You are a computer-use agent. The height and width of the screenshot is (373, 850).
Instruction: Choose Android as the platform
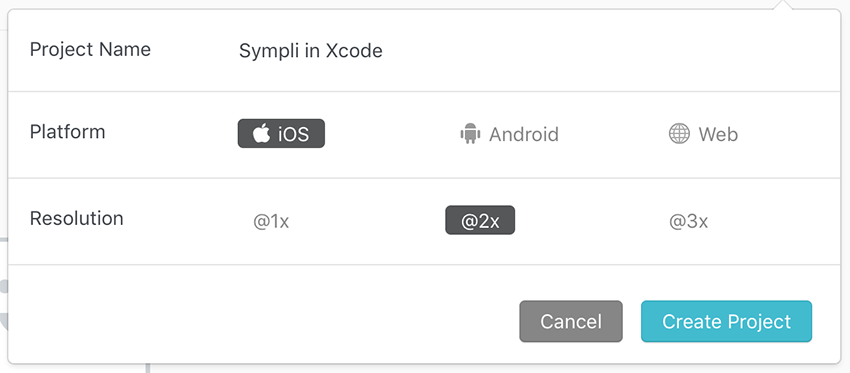(510, 134)
